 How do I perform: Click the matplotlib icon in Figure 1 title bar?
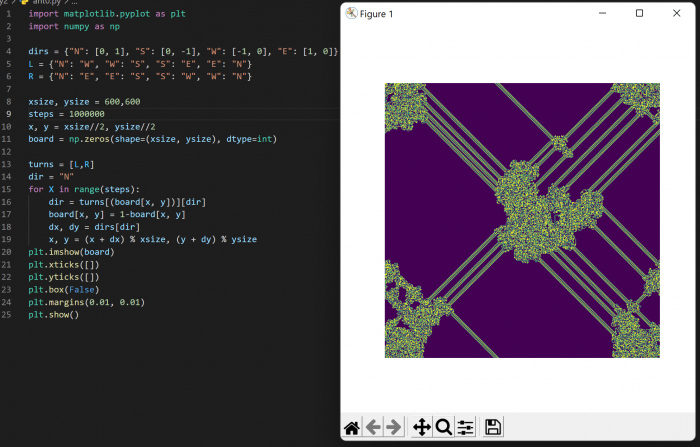(352, 14)
